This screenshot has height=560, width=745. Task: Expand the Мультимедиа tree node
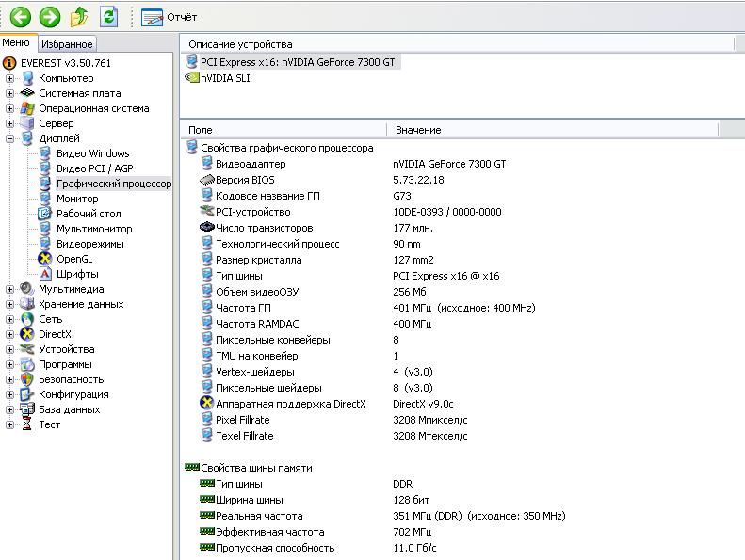point(9,289)
